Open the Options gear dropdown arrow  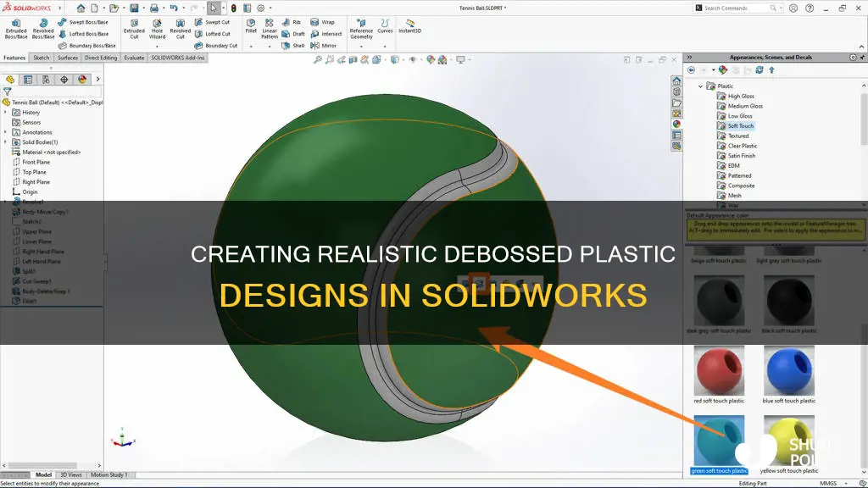pyautogui.click(x=270, y=8)
